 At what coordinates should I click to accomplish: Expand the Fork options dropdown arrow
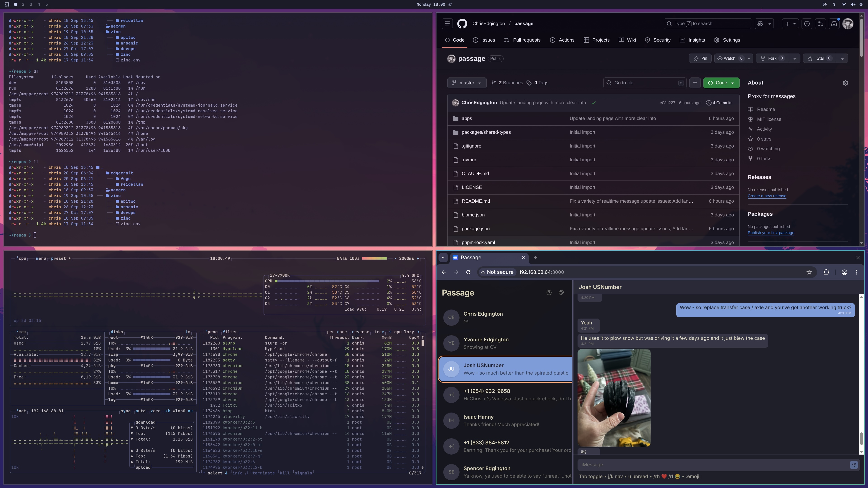click(x=795, y=59)
